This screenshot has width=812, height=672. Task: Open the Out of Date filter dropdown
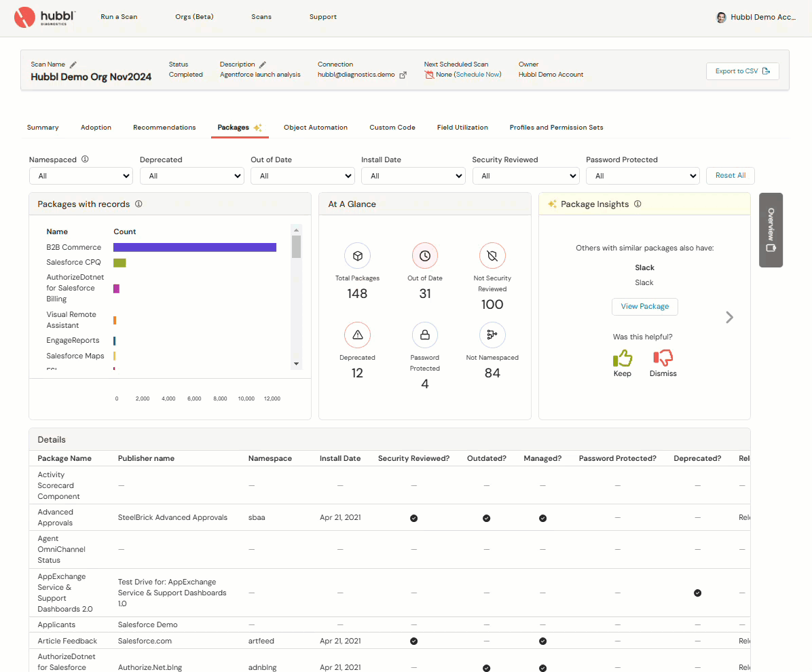coord(302,176)
